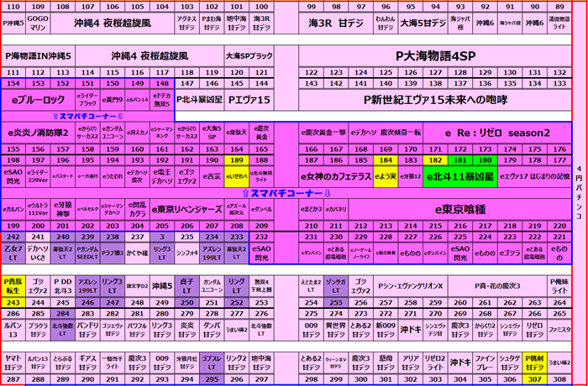Select the e大海5SP cell
Image resolution: width=588 pixels, height=386 pixels.
[212, 133]
